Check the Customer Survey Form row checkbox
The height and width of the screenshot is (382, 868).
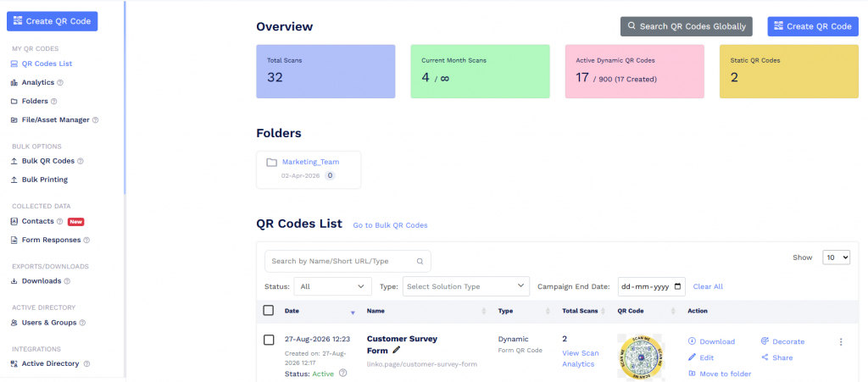(269, 340)
